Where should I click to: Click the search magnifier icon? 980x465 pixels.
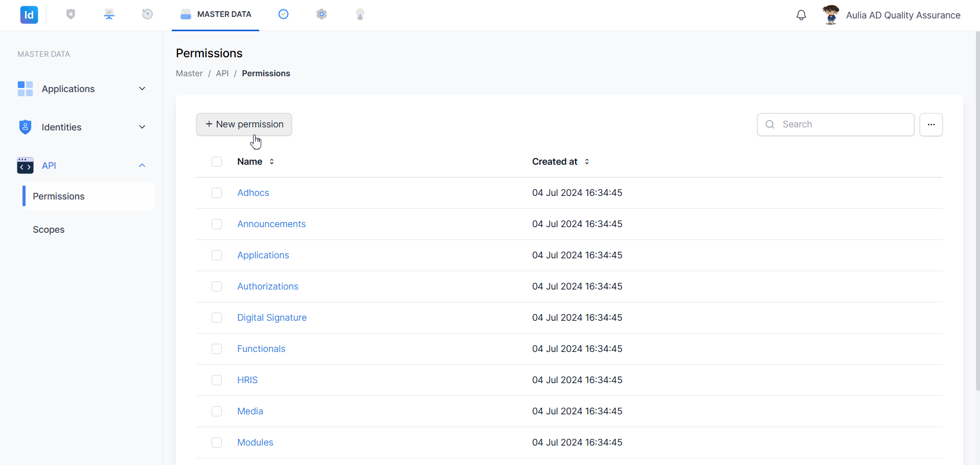click(770, 124)
